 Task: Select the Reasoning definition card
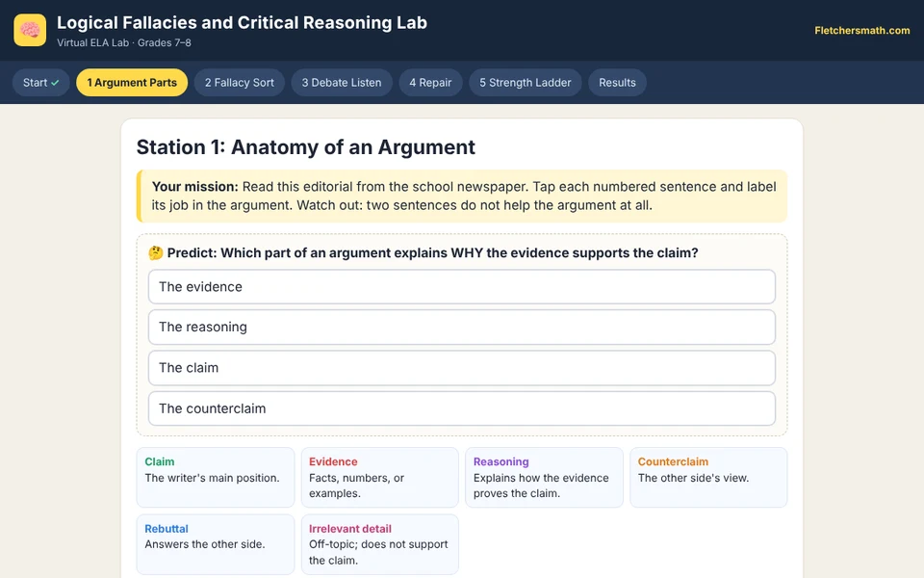pos(544,477)
